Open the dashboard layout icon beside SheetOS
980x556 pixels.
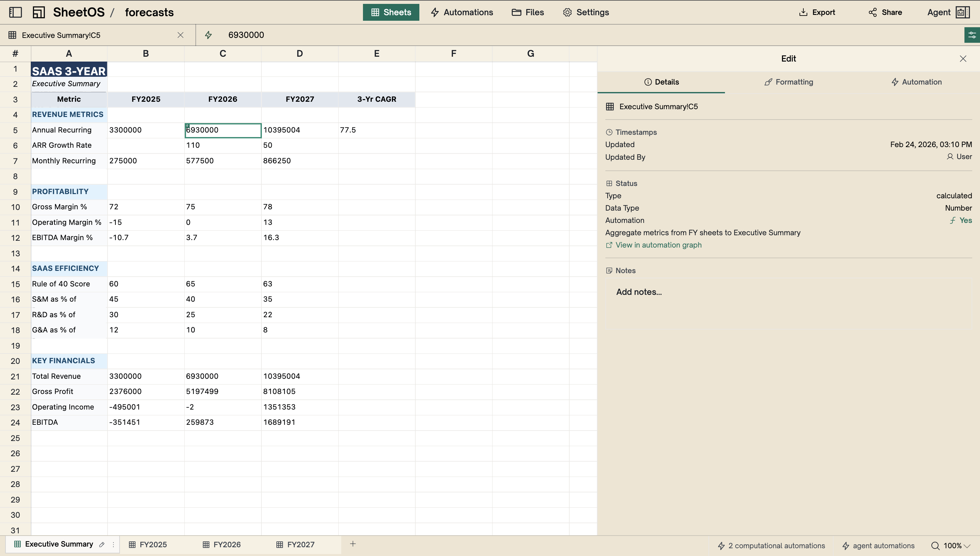[x=38, y=12]
